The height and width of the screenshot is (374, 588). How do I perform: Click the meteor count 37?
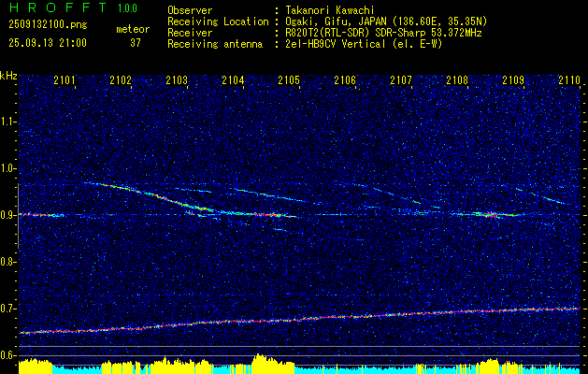point(136,43)
